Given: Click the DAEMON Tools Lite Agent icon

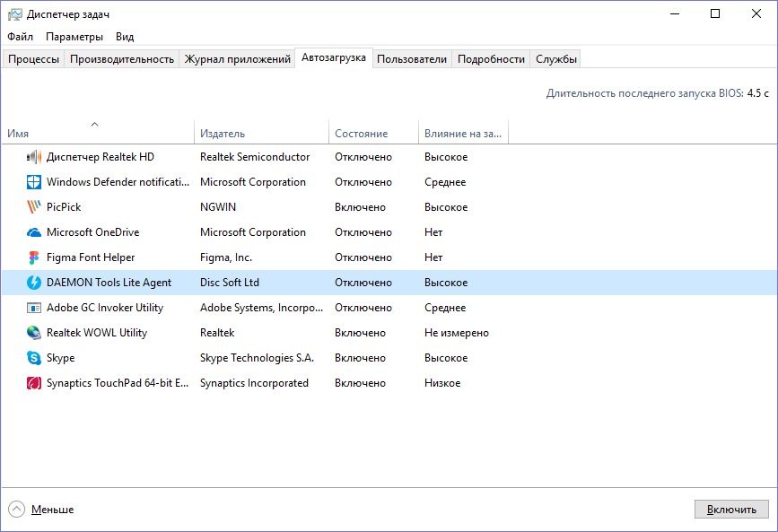Looking at the screenshot, I should [34, 283].
